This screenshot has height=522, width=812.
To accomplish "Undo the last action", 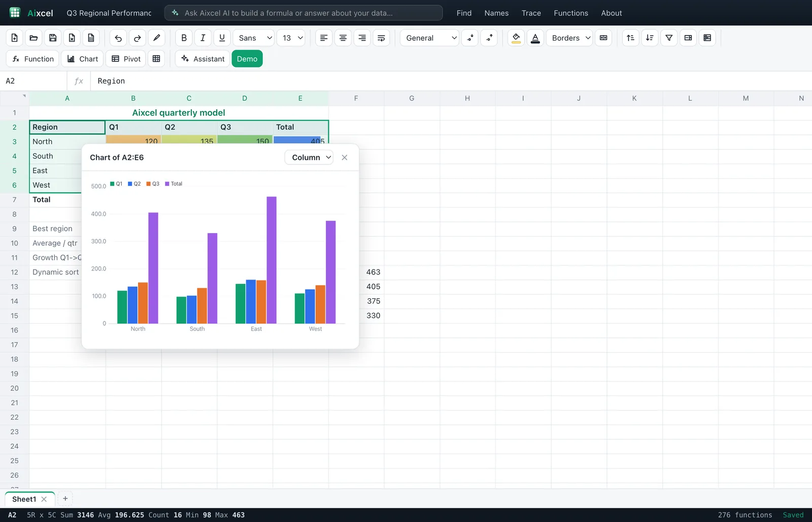I will (x=118, y=38).
